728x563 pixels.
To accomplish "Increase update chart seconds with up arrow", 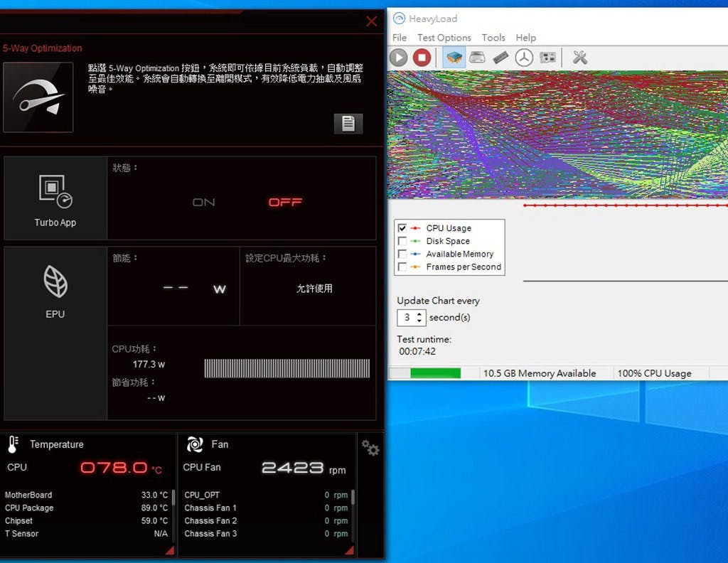I will (419, 313).
